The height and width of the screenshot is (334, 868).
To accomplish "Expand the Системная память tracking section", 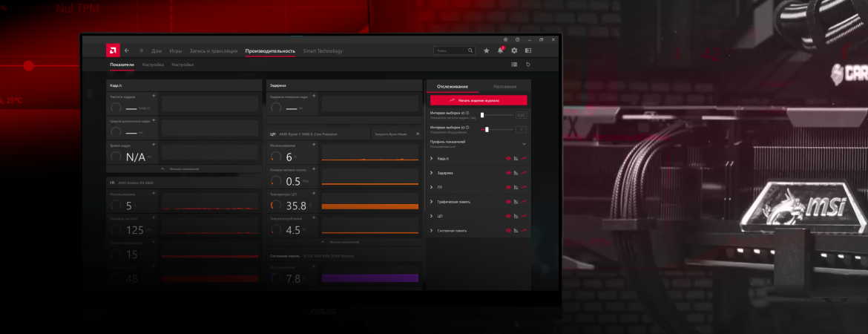I will [431, 230].
